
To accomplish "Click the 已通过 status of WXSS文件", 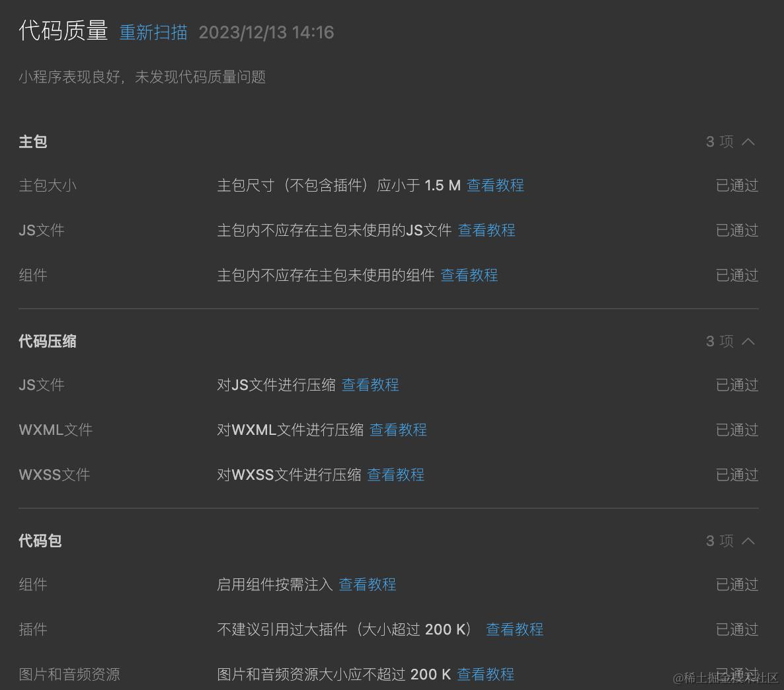I will (736, 475).
